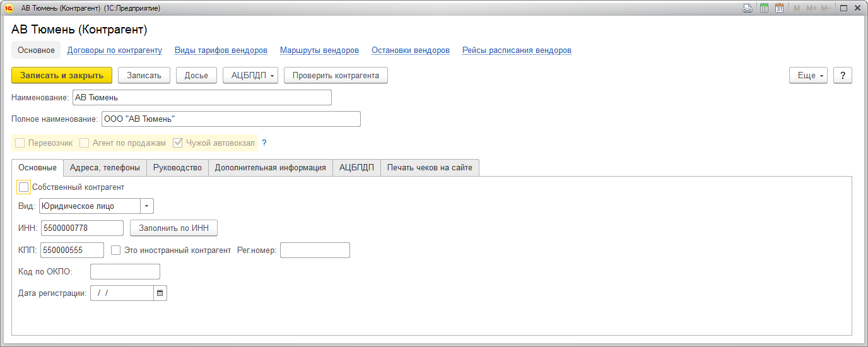This screenshot has width=868, height=347.
Task: Open the calculator from title bar
Action: [x=764, y=8]
